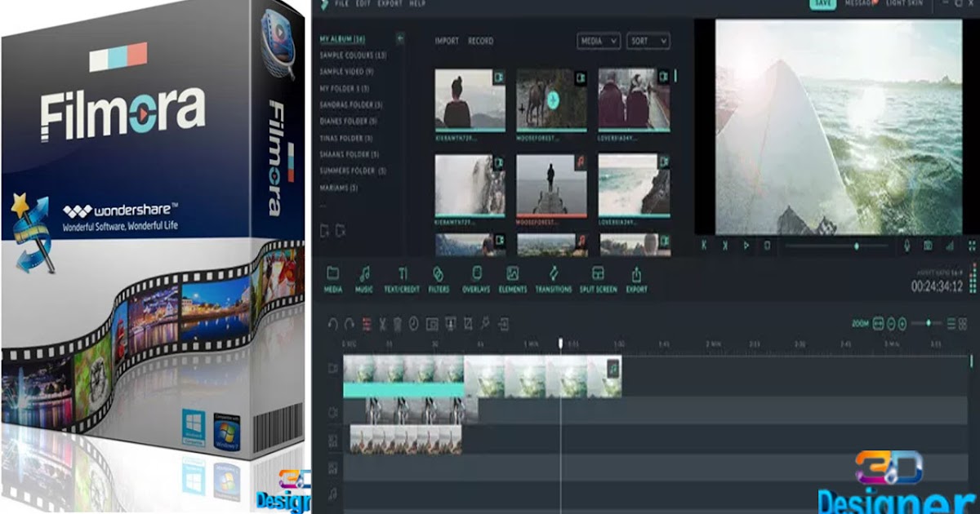Click the timeline playhead marker
The width and height of the screenshot is (980, 514).
(560, 343)
